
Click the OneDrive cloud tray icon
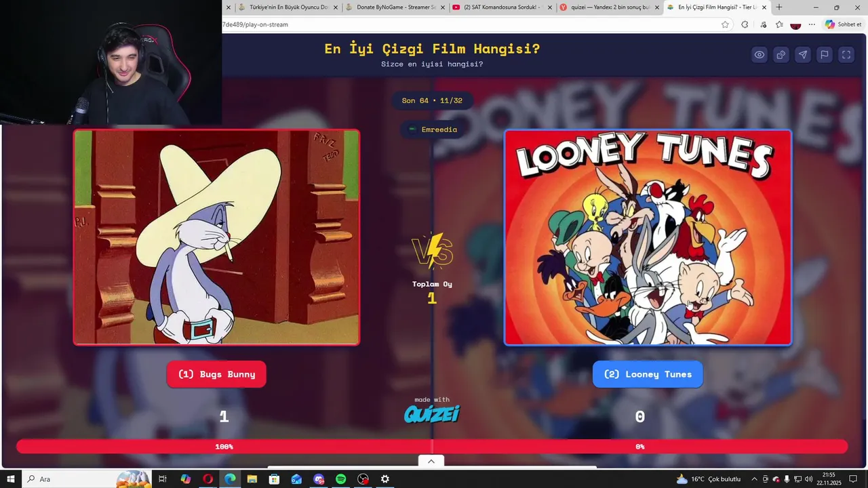pos(776,479)
